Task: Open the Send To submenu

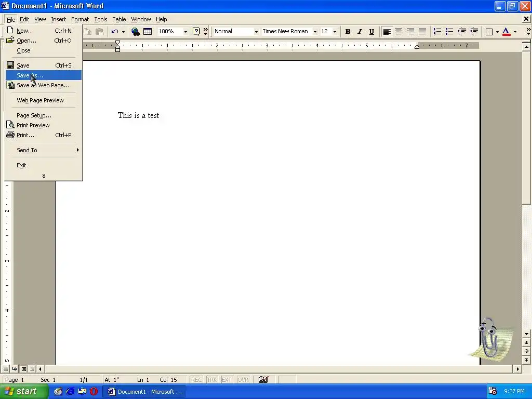Action: (x=44, y=150)
